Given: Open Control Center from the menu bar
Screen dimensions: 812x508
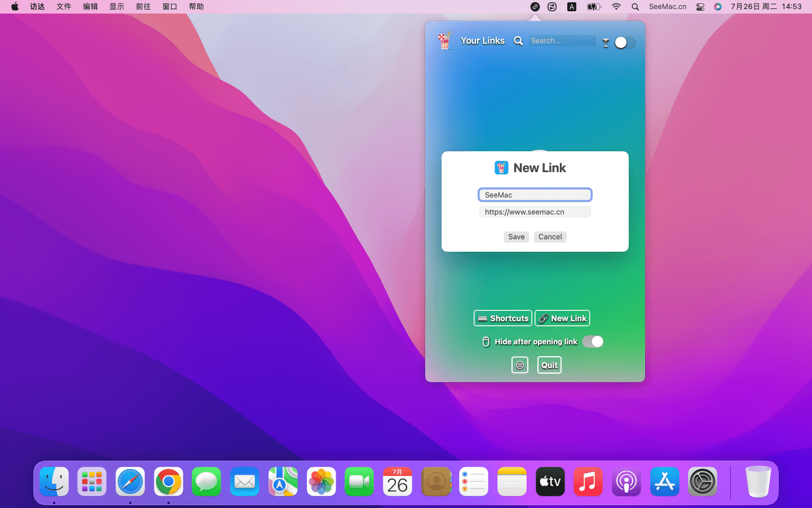Looking at the screenshot, I should point(700,7).
